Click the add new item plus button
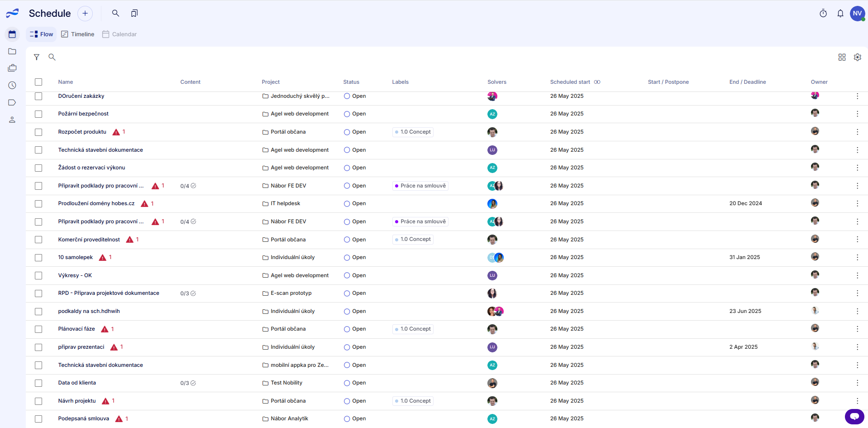The width and height of the screenshot is (868, 428). point(85,14)
